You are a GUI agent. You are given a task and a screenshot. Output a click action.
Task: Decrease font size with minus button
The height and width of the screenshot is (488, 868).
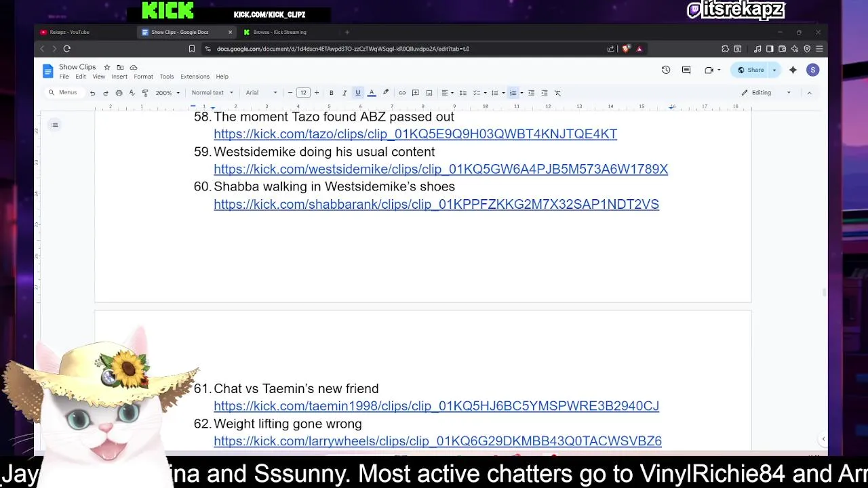(x=290, y=93)
